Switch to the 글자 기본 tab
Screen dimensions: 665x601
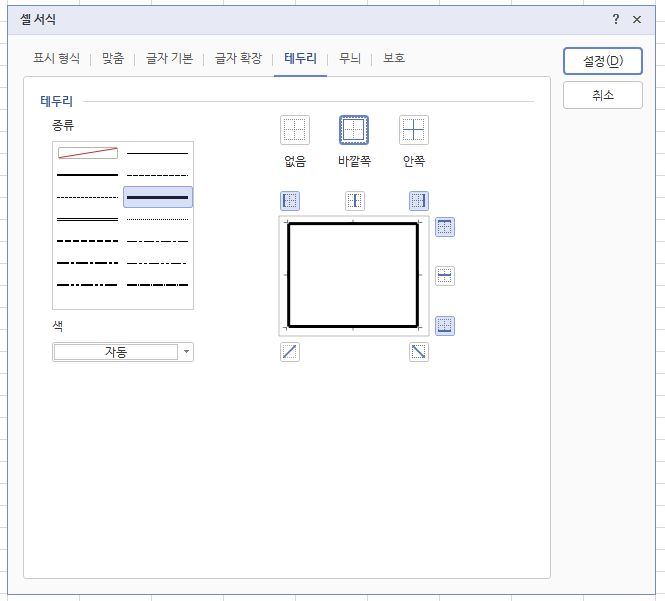tap(169, 58)
